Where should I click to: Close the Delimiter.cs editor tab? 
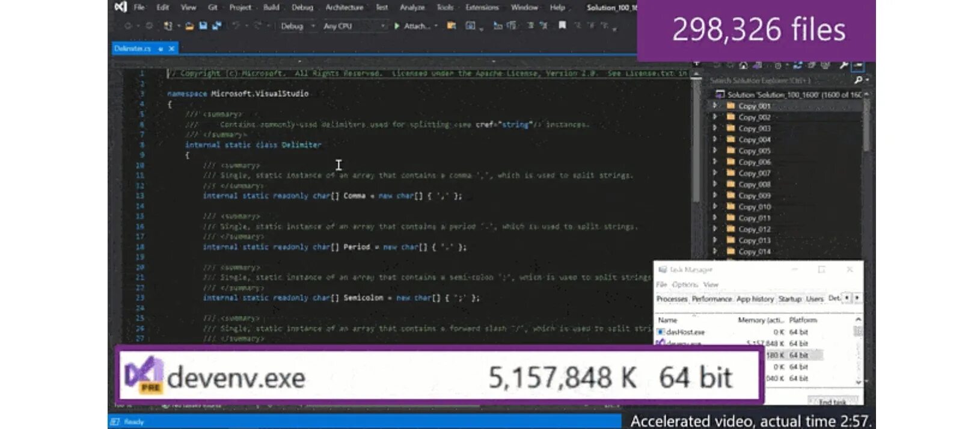pos(171,49)
